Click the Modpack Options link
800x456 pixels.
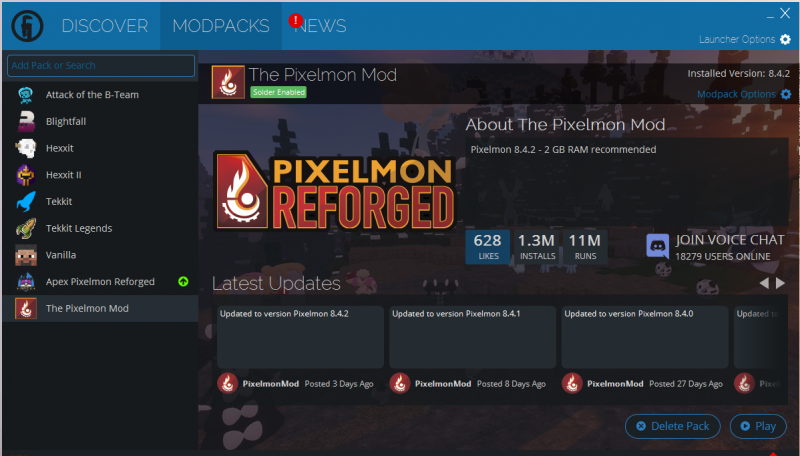[x=736, y=94]
